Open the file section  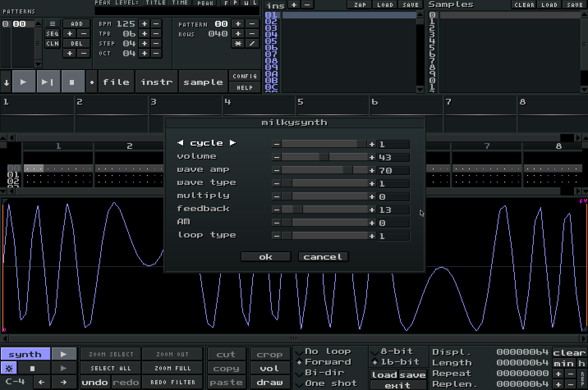(x=116, y=82)
